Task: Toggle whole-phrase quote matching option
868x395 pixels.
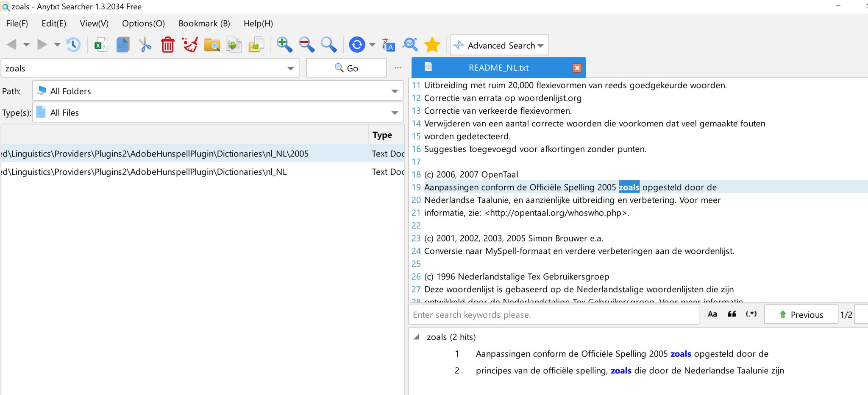Action: (732, 314)
